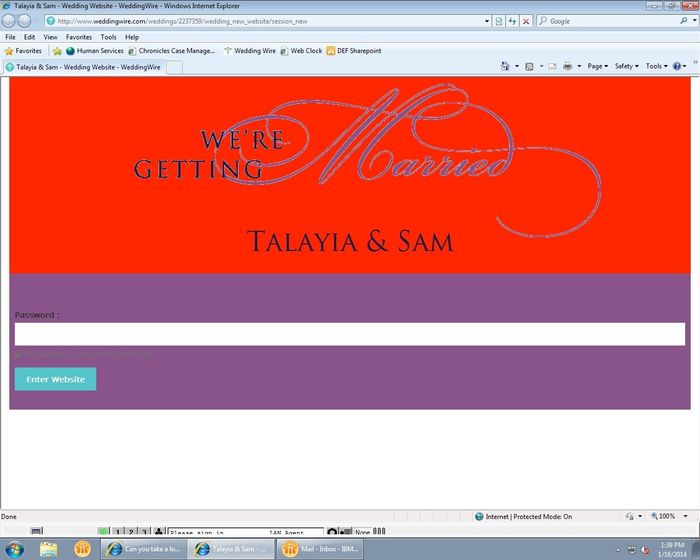Image resolution: width=700 pixels, height=560 pixels.
Task: Switch to 'Can you take a lo...' IE taskbar window
Action: (x=143, y=549)
